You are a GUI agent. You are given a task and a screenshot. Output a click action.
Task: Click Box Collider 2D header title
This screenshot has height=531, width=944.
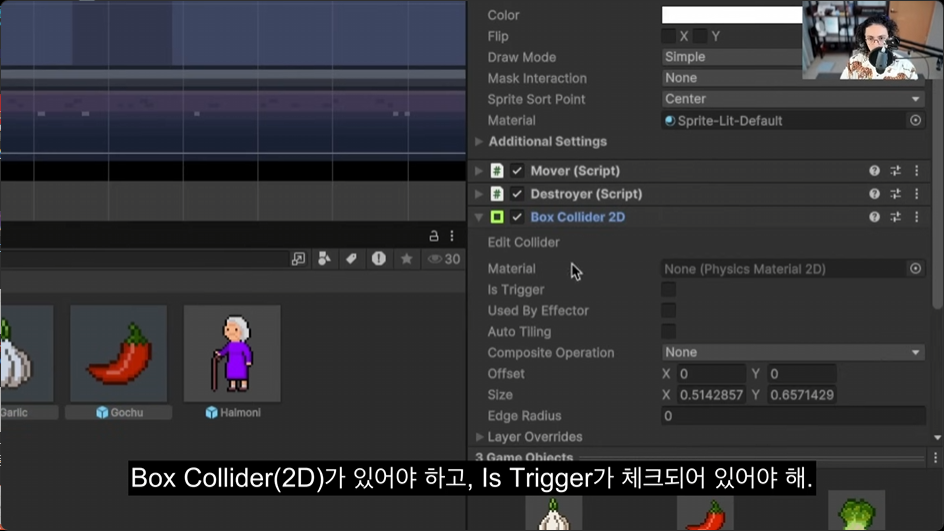[x=577, y=217]
